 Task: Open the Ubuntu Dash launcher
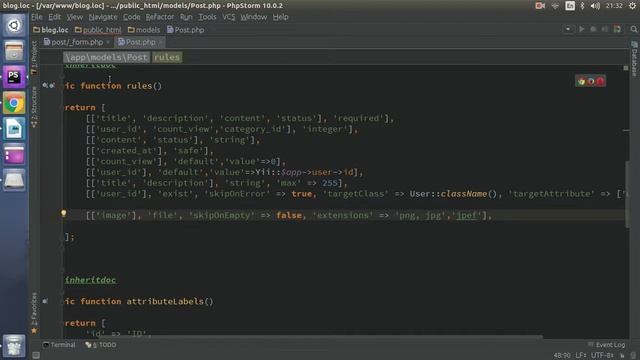click(x=14, y=25)
